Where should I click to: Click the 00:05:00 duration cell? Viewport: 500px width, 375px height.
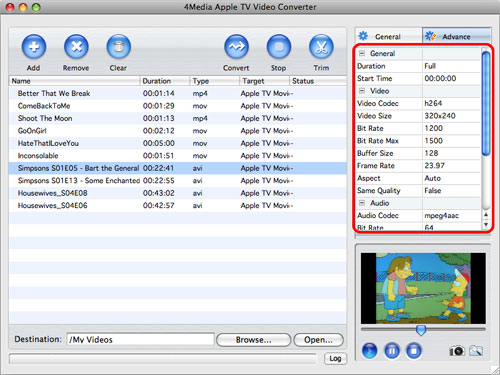159,143
